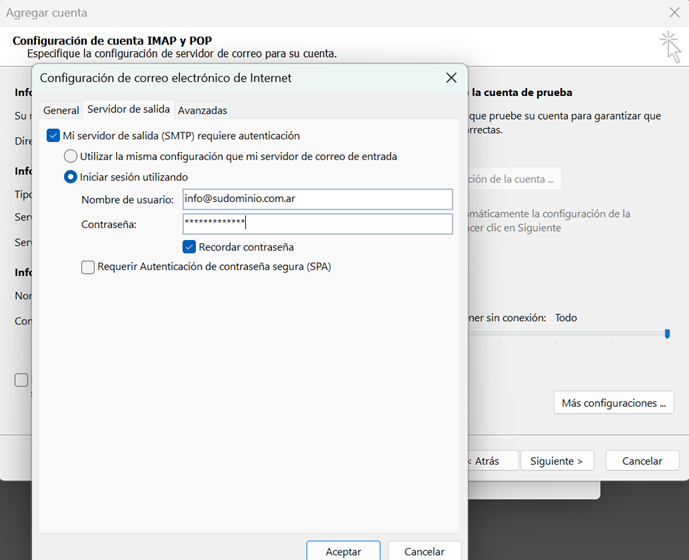This screenshot has width=689, height=560.
Task: Select Utilizar la misma configuración radio option
Action: 70,156
